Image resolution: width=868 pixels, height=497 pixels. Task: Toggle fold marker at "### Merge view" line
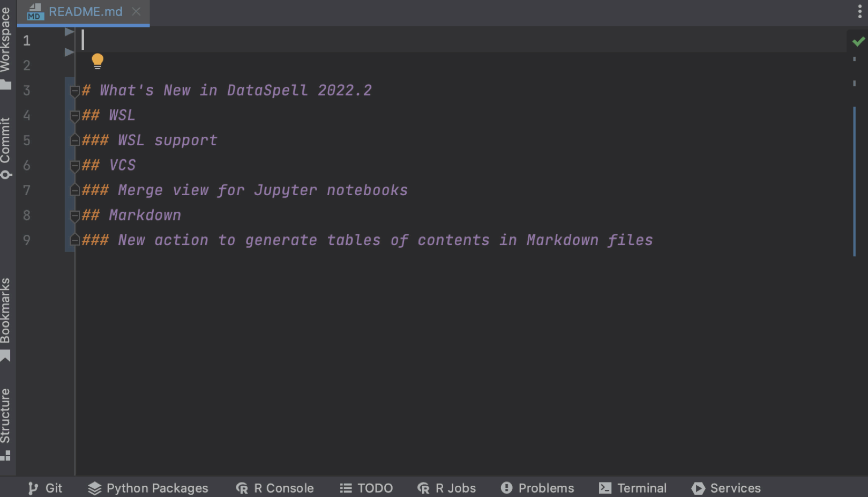75,190
